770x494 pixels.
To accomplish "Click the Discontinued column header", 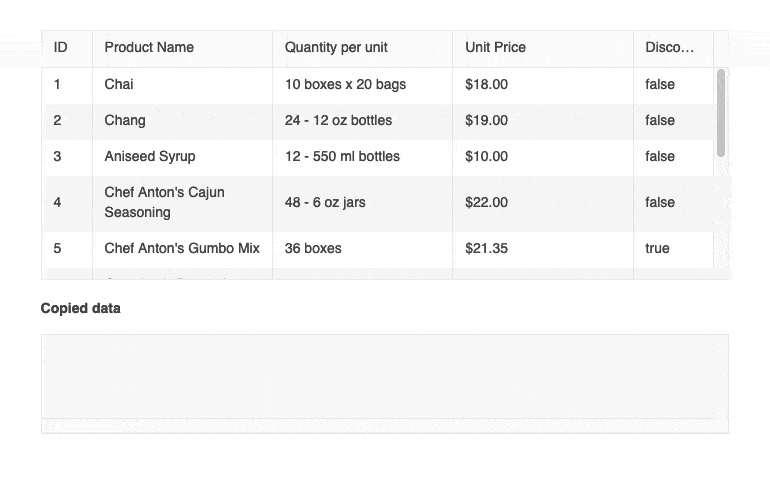I will coord(670,47).
